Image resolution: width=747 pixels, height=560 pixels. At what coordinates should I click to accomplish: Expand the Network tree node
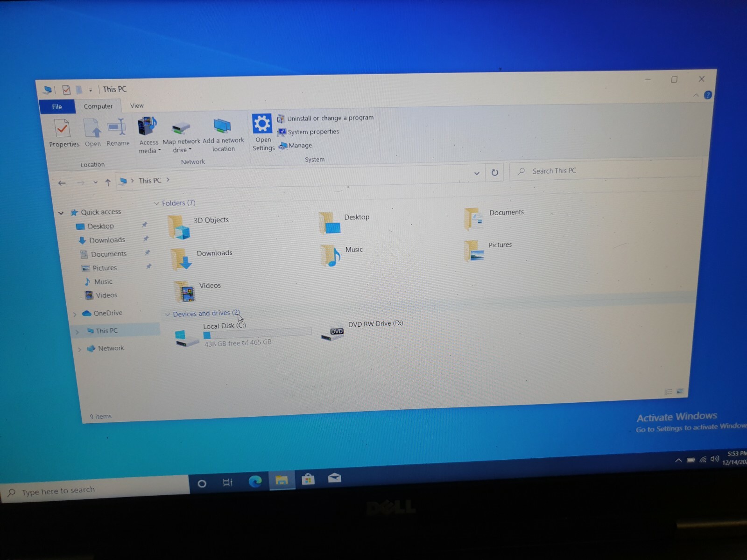(80, 349)
